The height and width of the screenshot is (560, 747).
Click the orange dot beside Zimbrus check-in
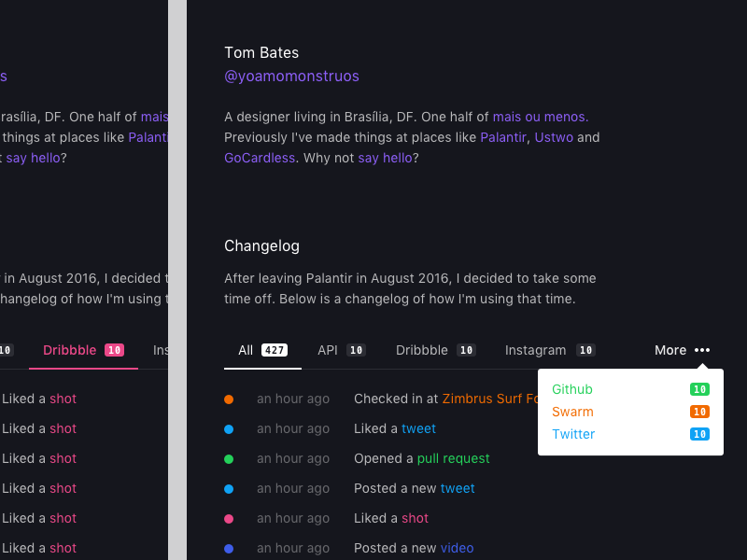click(229, 399)
